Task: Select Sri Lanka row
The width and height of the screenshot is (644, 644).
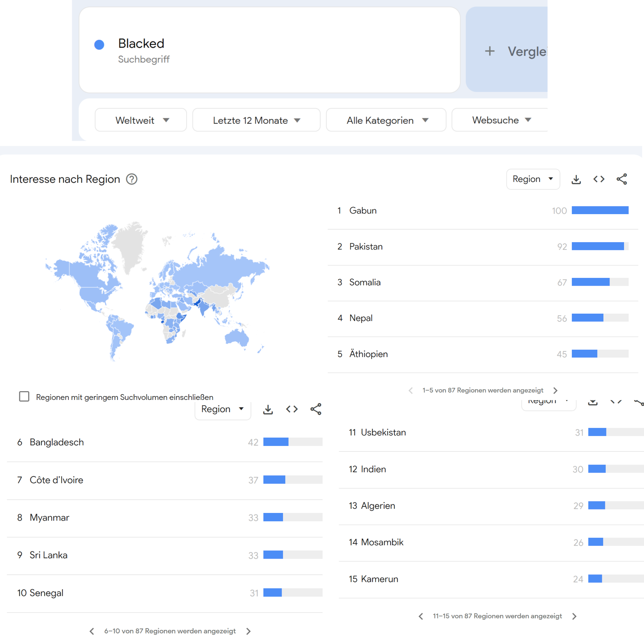Action: click(165, 555)
